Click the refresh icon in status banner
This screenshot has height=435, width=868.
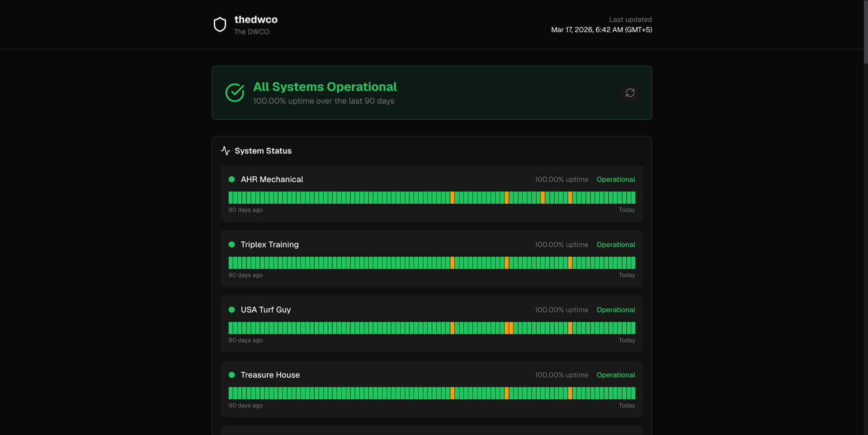630,93
